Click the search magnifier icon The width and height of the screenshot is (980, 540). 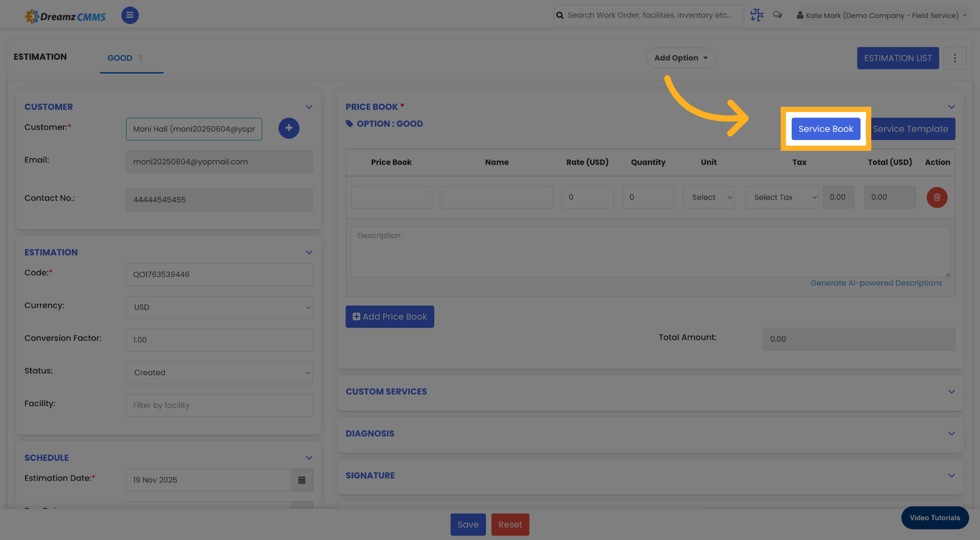[x=560, y=15]
